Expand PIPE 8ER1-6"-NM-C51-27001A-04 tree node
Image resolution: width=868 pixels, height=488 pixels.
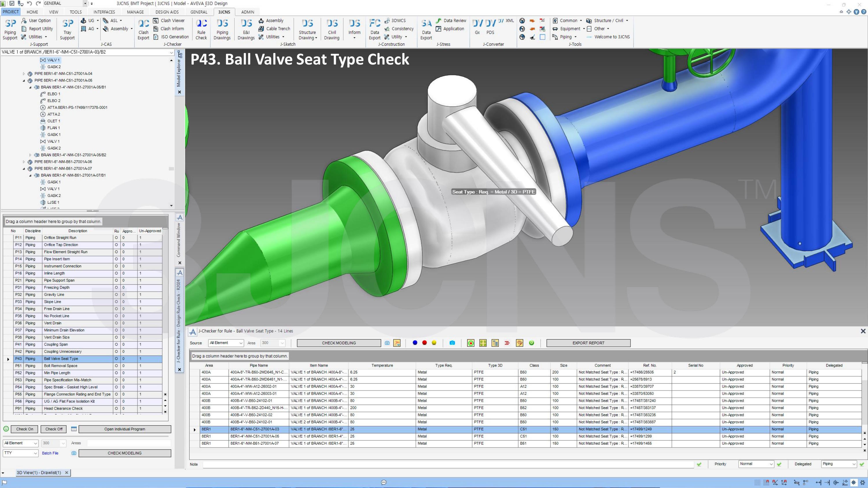pyautogui.click(x=24, y=73)
